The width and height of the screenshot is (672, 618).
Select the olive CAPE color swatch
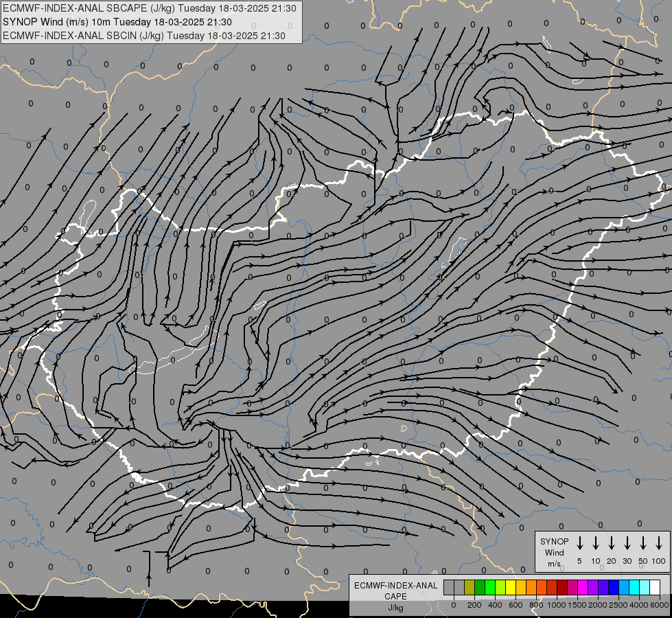[x=470, y=587]
